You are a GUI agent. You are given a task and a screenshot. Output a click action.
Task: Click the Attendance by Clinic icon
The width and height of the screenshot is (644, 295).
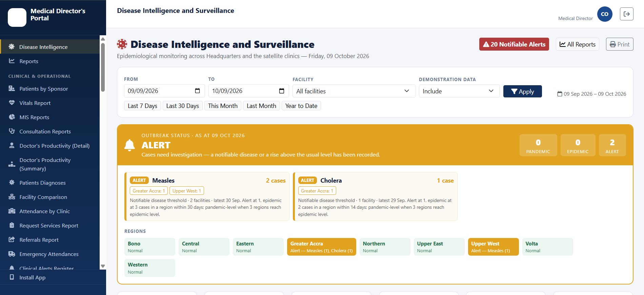12,211
